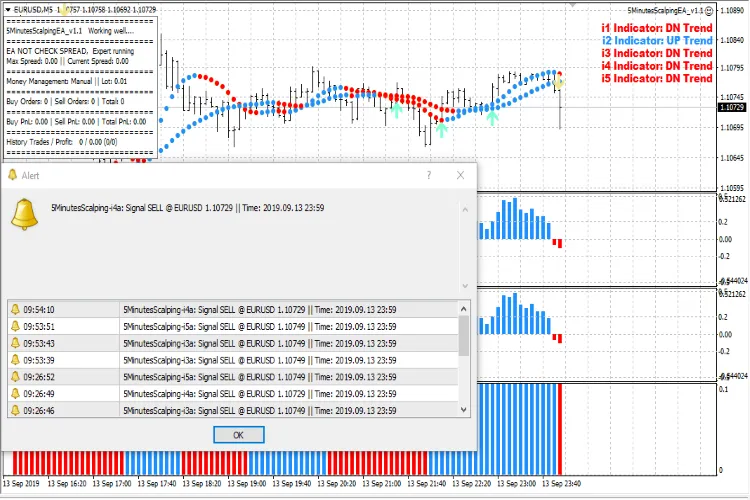Click bell icon of 09:53:39 alert
Screen dimensions: 750x500
pos(15,360)
